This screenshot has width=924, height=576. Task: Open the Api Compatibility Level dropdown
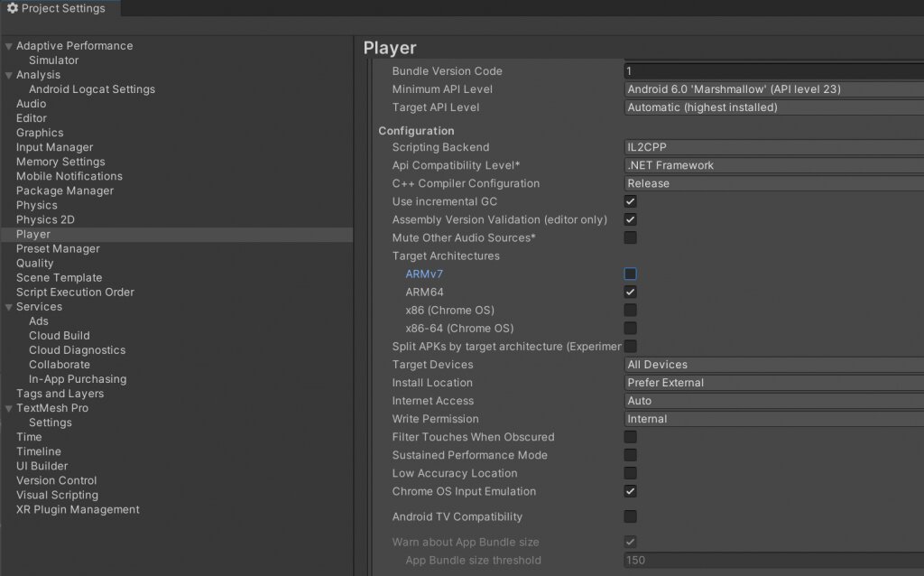point(773,165)
